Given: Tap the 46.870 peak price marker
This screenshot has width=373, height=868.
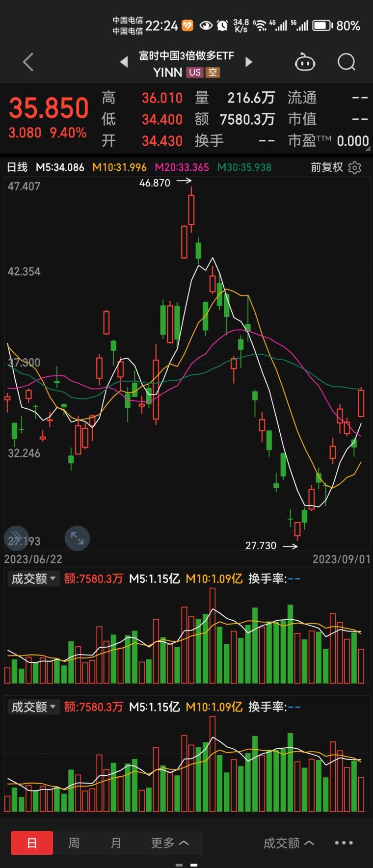Looking at the screenshot, I should click(x=155, y=183).
